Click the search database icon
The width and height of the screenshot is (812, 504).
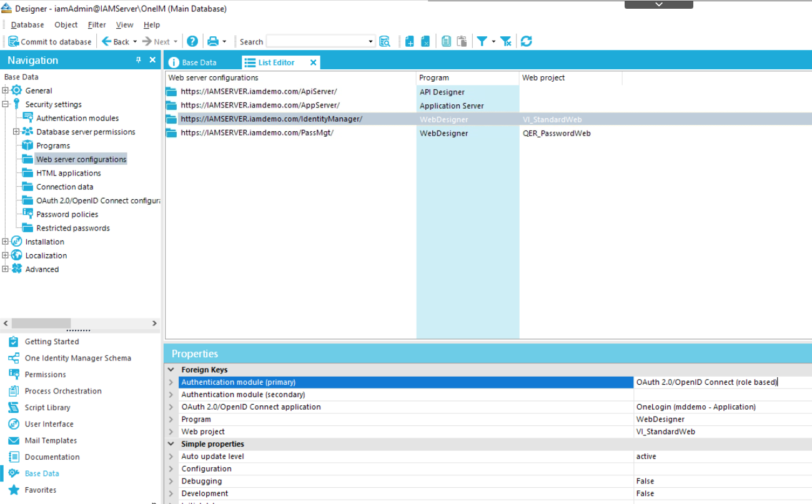(385, 42)
